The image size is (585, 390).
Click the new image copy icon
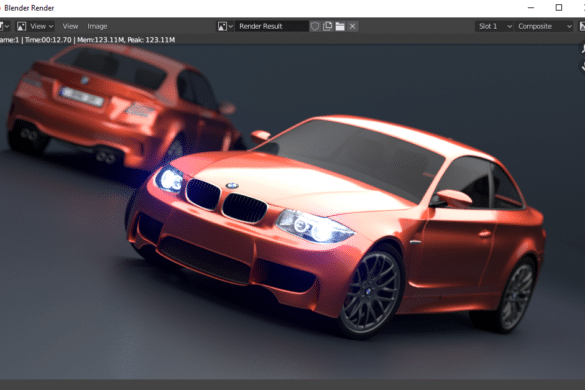point(327,26)
